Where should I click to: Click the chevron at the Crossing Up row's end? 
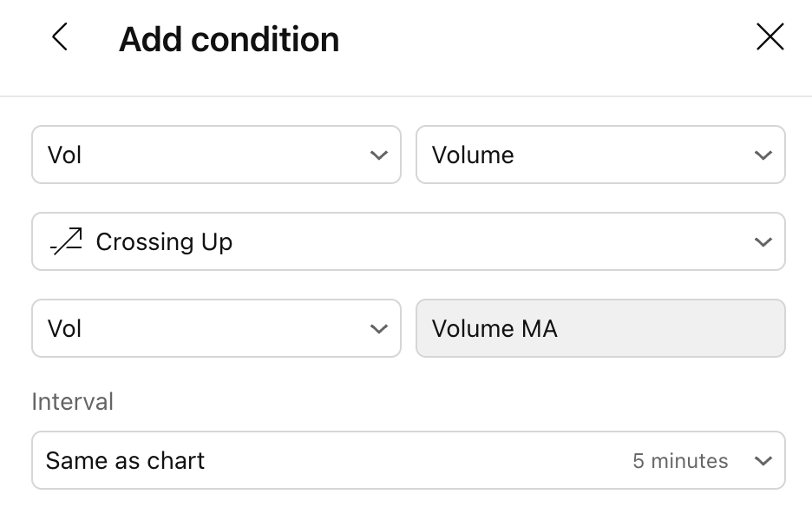click(763, 242)
